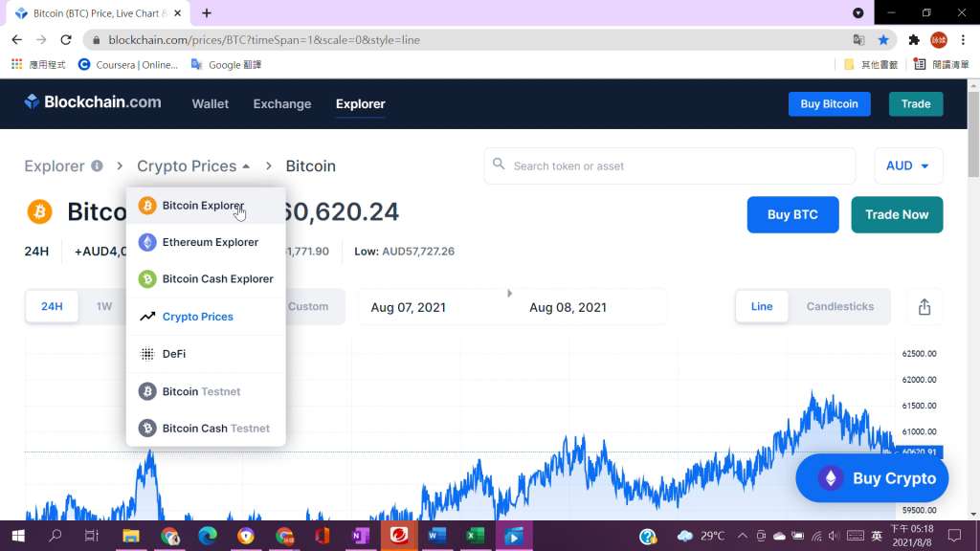Choose Bitcoin Cash Explorer option
The width and height of the screenshot is (980, 551).
coord(206,278)
